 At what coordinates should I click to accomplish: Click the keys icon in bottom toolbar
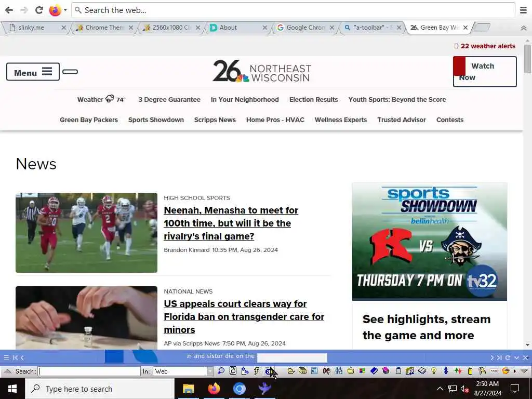pos(482,371)
